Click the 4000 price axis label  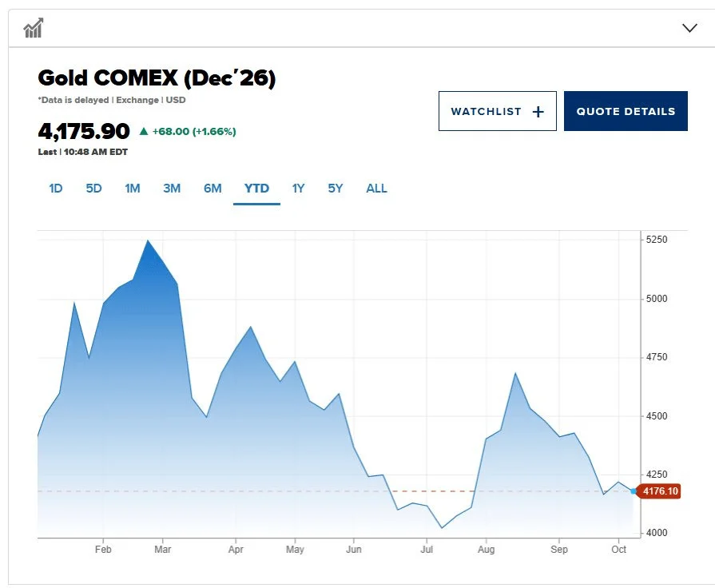coord(657,533)
